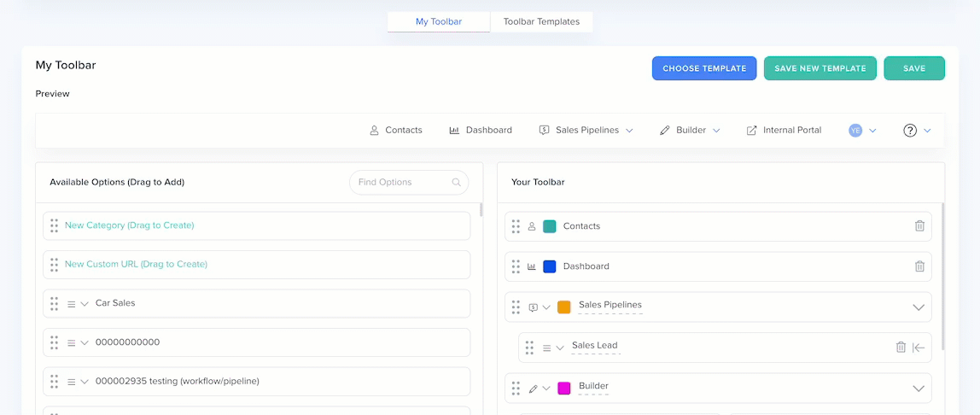
Task: Click the Builder pencil icon in Your Toolbar
Action: point(533,389)
